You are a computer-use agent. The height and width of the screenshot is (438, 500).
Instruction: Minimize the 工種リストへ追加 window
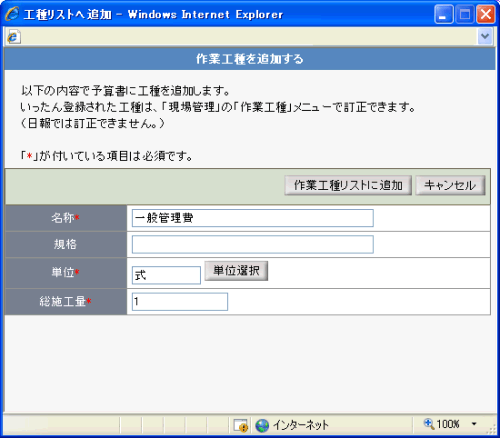(x=444, y=14)
